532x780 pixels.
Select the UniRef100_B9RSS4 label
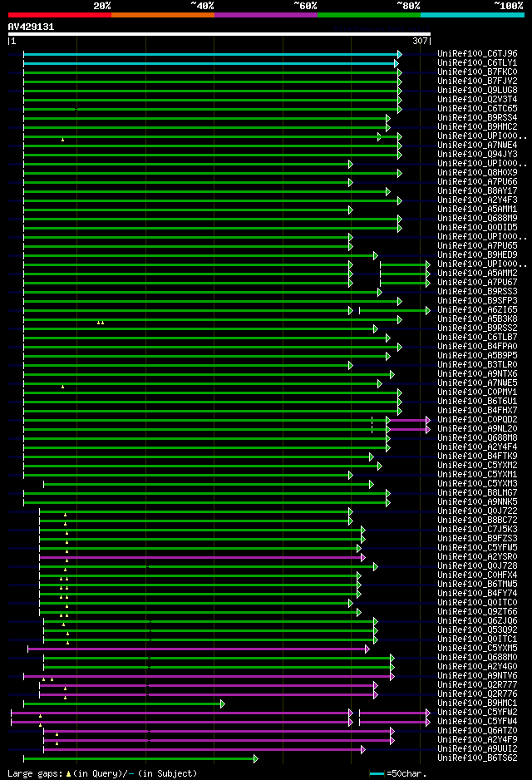[477, 117]
